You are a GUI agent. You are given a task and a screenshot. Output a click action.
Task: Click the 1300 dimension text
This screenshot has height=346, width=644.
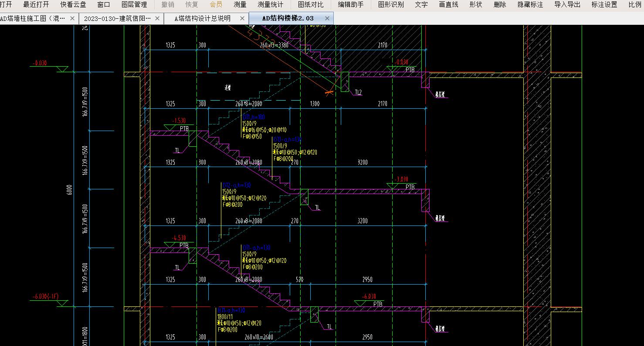(315, 104)
